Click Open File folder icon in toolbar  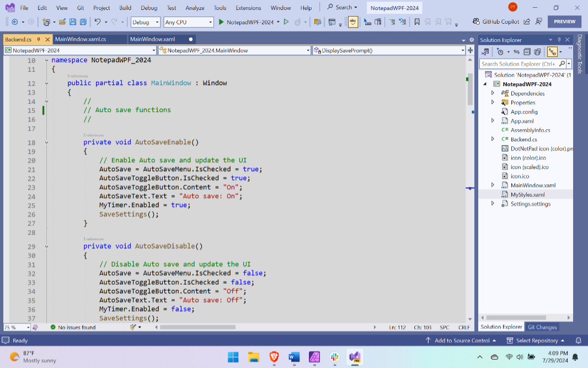point(62,22)
